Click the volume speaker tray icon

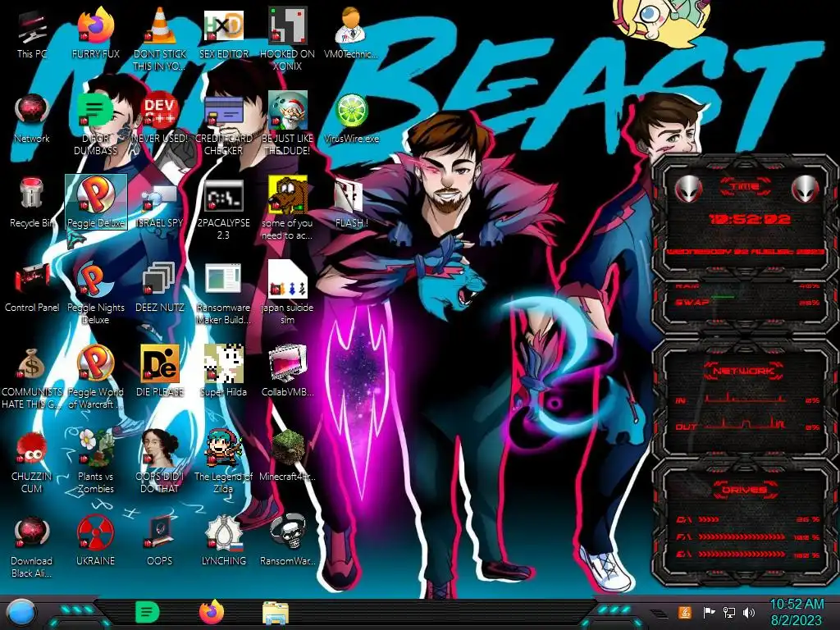click(749, 612)
